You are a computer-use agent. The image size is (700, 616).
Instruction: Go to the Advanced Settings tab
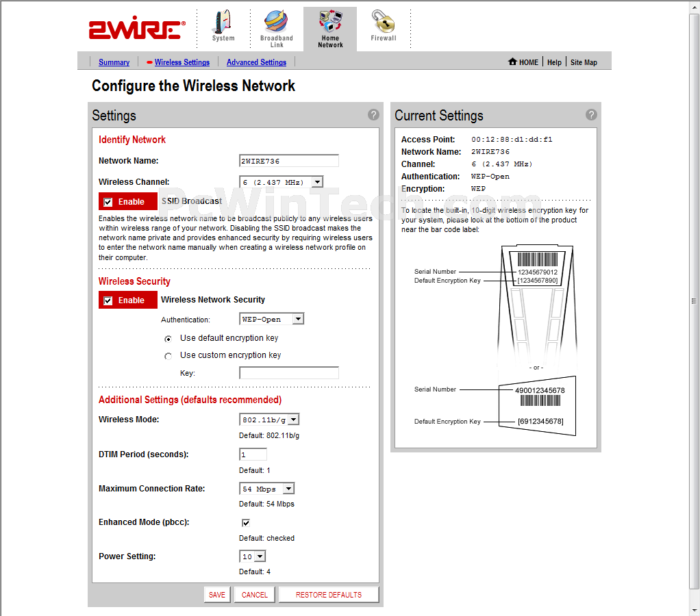(256, 62)
